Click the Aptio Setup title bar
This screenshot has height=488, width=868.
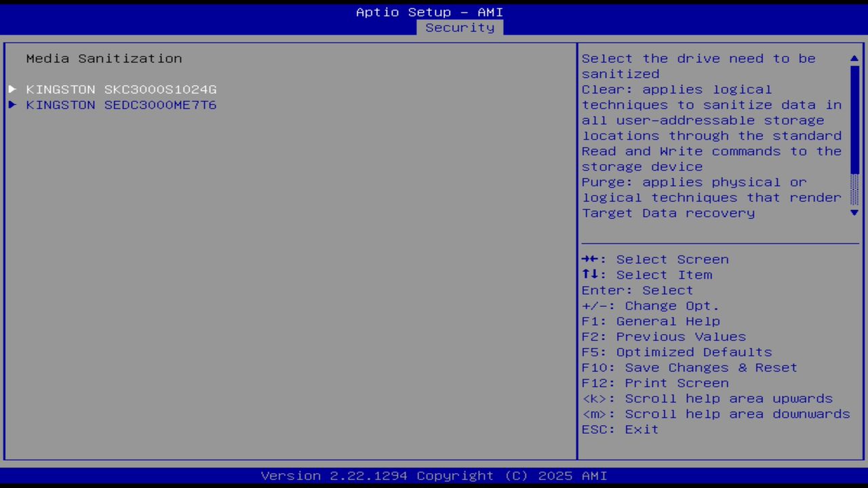(x=429, y=12)
